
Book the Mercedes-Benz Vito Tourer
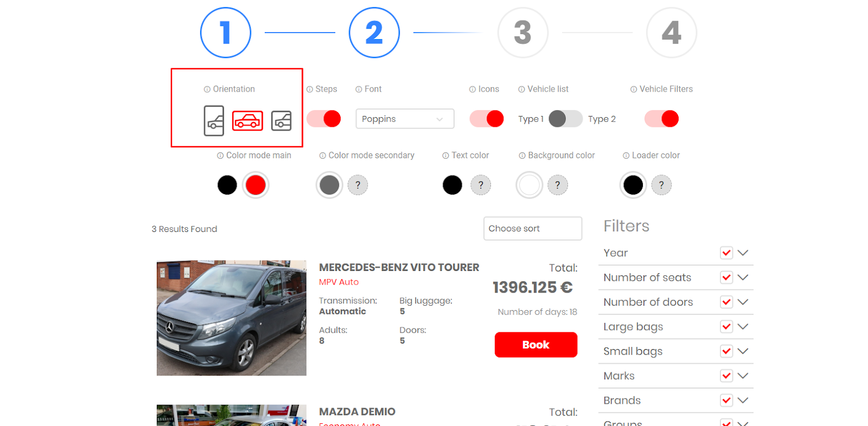(x=536, y=345)
